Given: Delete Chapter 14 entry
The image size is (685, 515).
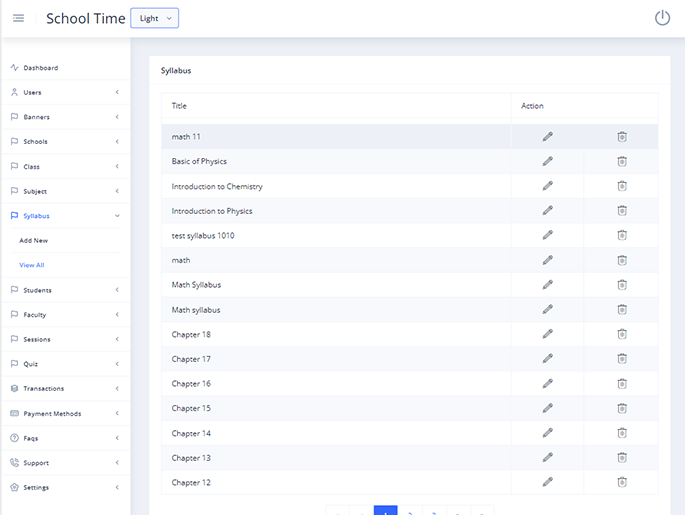Looking at the screenshot, I should [622, 433].
